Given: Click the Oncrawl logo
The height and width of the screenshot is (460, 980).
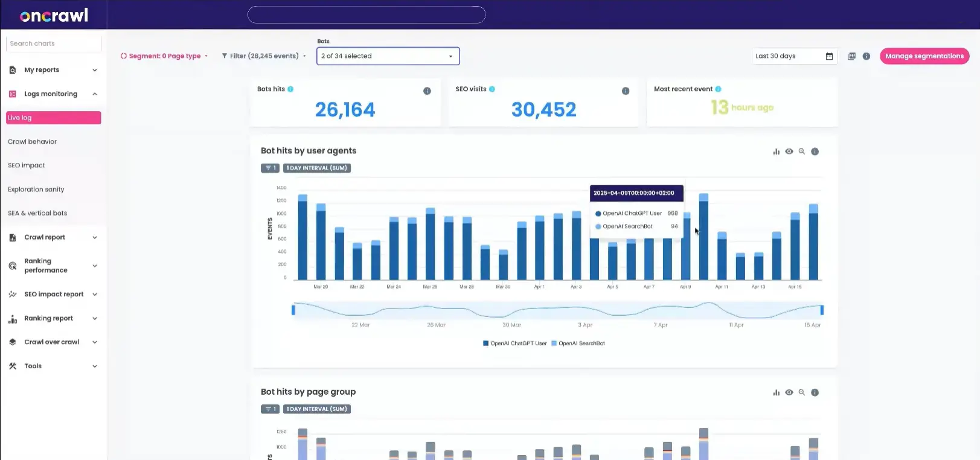Looking at the screenshot, I should click(54, 15).
